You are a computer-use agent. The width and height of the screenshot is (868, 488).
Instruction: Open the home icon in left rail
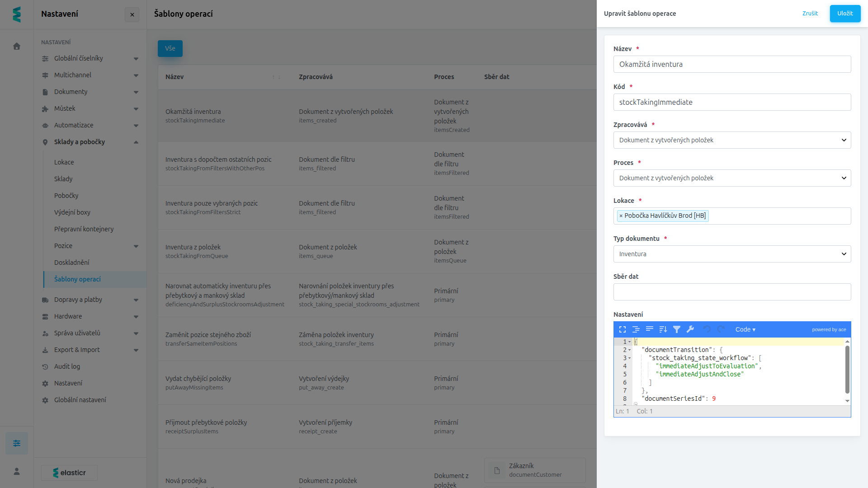click(17, 46)
